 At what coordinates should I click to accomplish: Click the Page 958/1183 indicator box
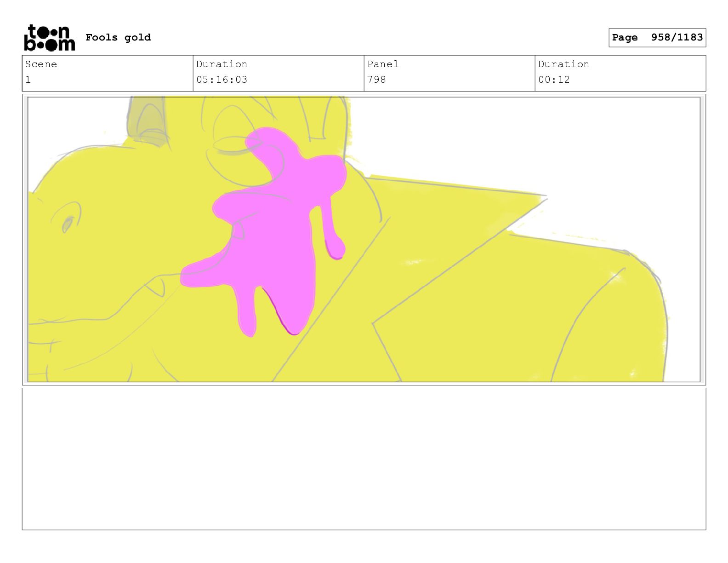click(657, 38)
